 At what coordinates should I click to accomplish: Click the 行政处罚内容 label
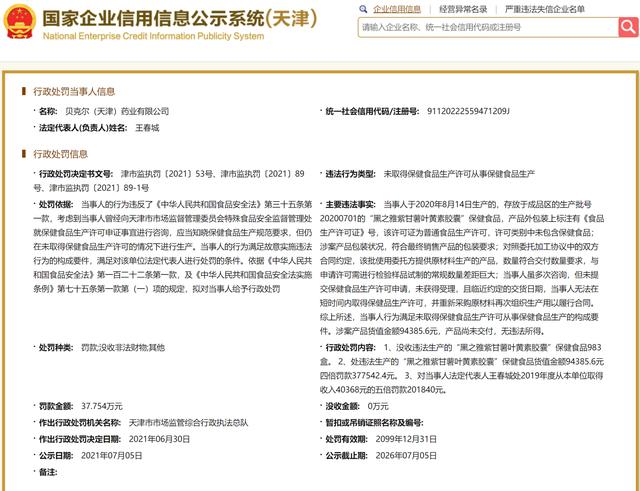pyautogui.click(x=351, y=347)
